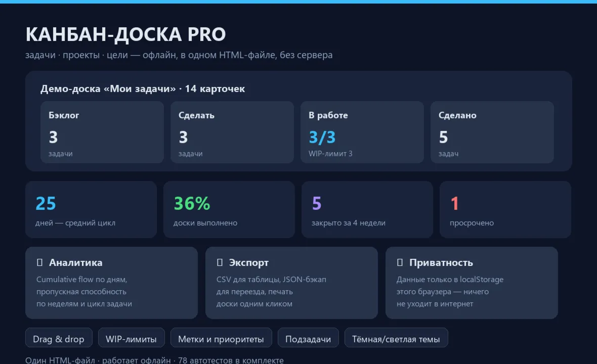Click the задач label under Сделано count
The height and width of the screenshot is (364, 597).
click(x=449, y=154)
